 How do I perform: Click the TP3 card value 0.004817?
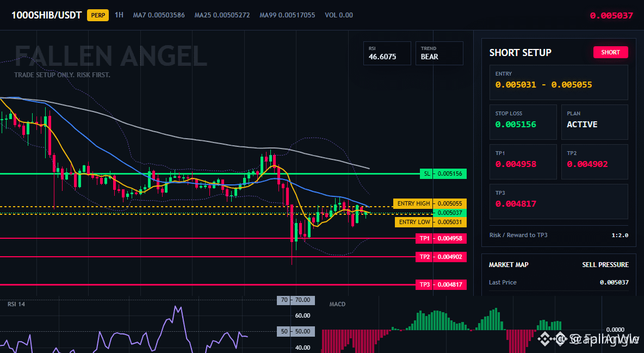(516, 204)
